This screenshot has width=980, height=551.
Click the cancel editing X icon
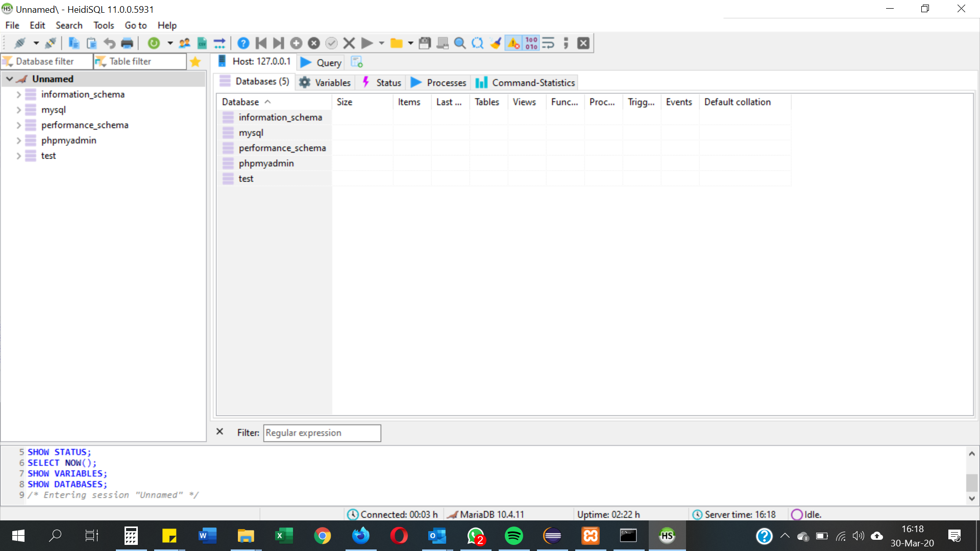tap(349, 43)
